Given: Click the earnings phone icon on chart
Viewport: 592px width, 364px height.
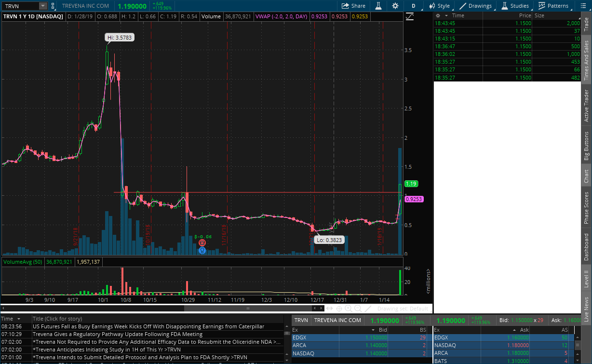Looking at the screenshot, I should point(202,250).
